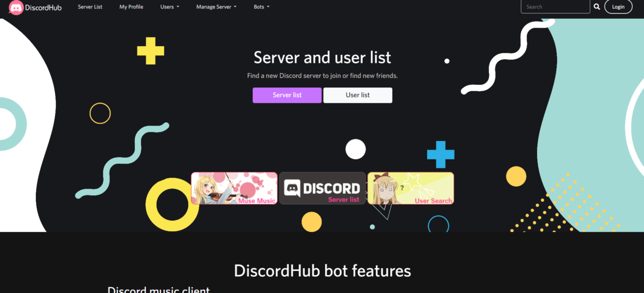The image size is (644, 293).
Task: Open the User Search banner
Action: pyautogui.click(x=411, y=188)
